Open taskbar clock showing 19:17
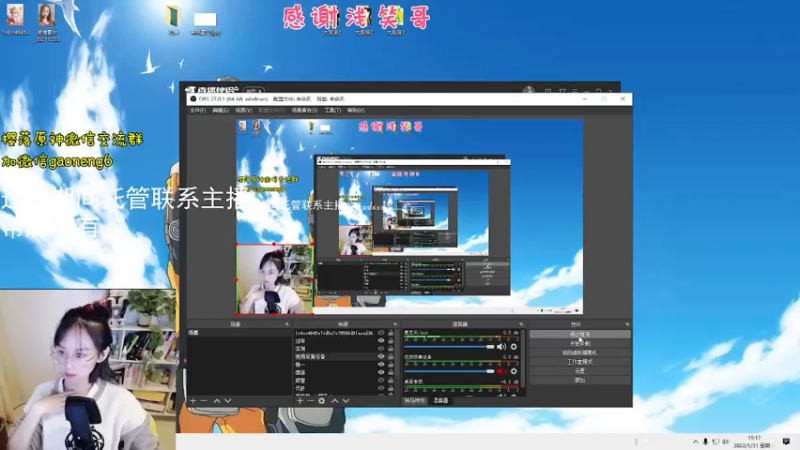This screenshot has width=800, height=450. click(754, 442)
